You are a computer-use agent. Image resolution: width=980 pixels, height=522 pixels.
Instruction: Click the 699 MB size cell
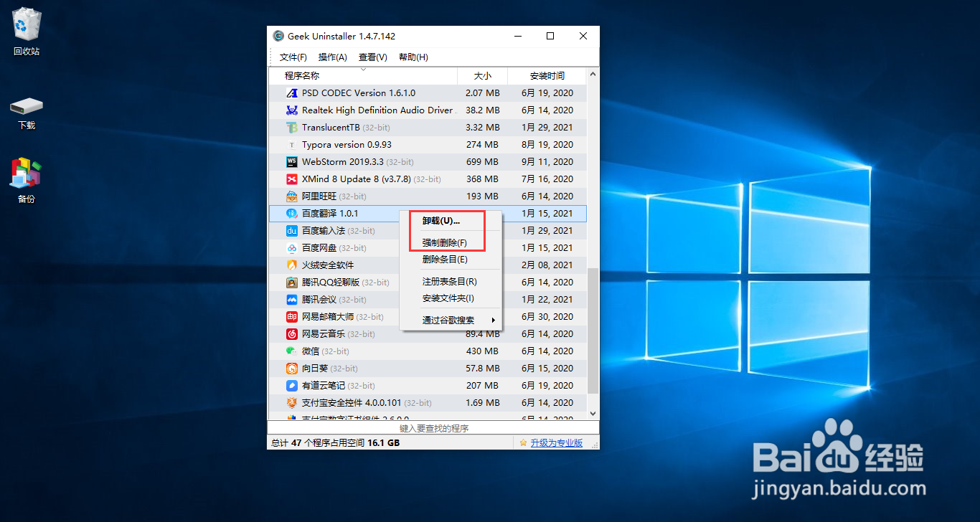click(x=482, y=162)
